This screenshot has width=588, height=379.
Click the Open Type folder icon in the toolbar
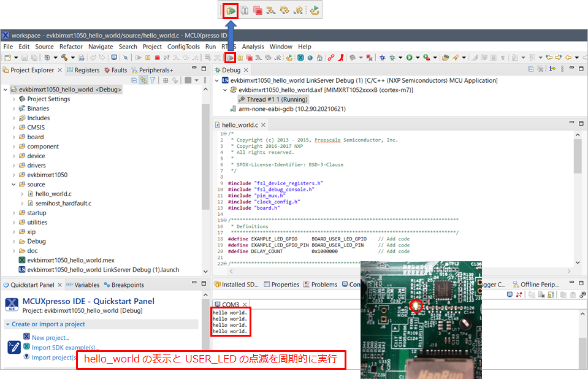pyautogui.click(x=446, y=58)
